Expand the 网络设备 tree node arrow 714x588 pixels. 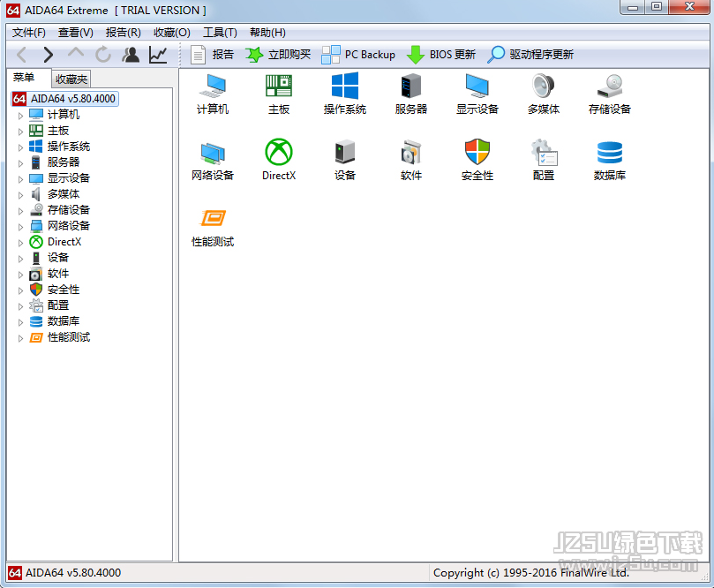pos(20,227)
